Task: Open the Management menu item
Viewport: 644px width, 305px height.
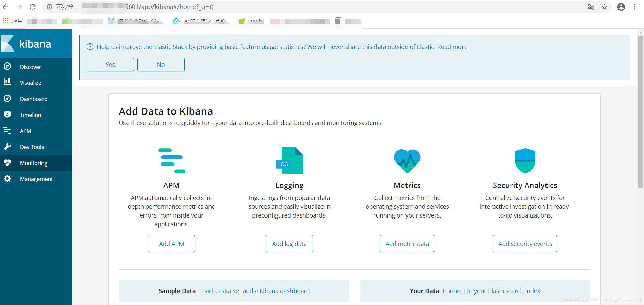Action: click(36, 179)
